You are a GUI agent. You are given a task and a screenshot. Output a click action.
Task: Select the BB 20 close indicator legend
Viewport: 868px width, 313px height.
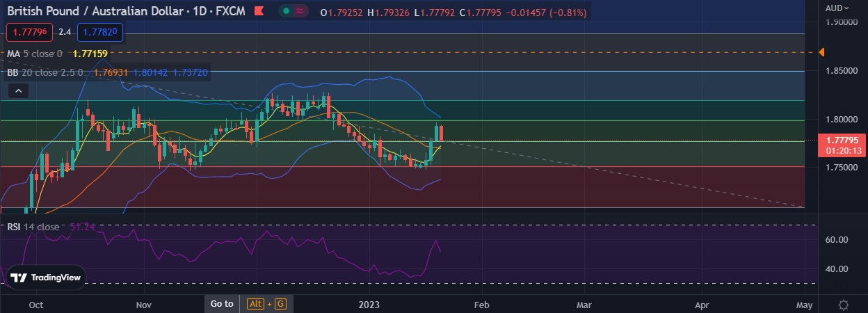[45, 72]
